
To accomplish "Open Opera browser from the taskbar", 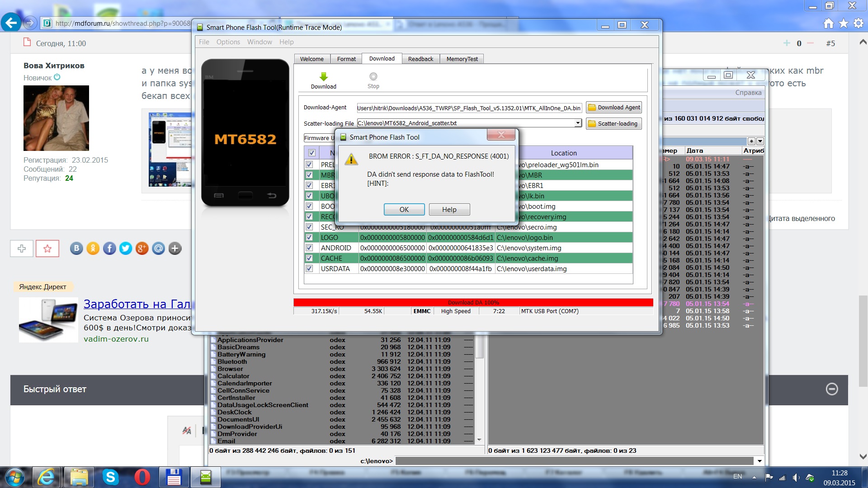I will pos(142,477).
